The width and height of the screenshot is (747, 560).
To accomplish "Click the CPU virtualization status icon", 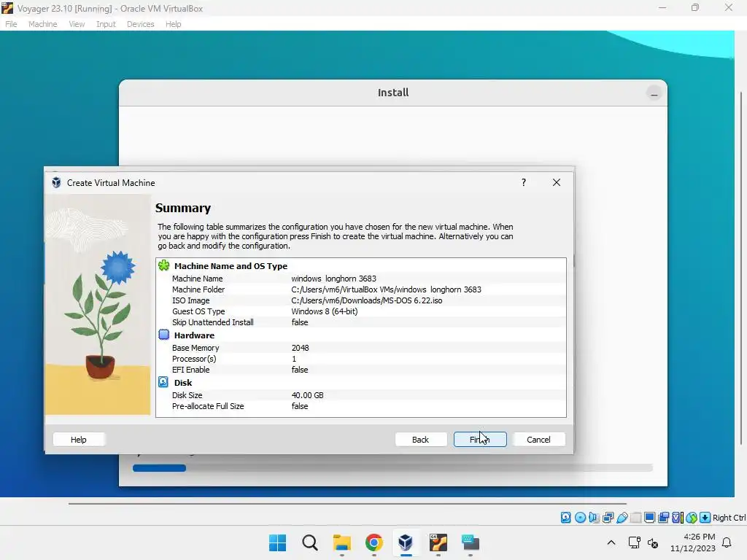I will coord(678,518).
